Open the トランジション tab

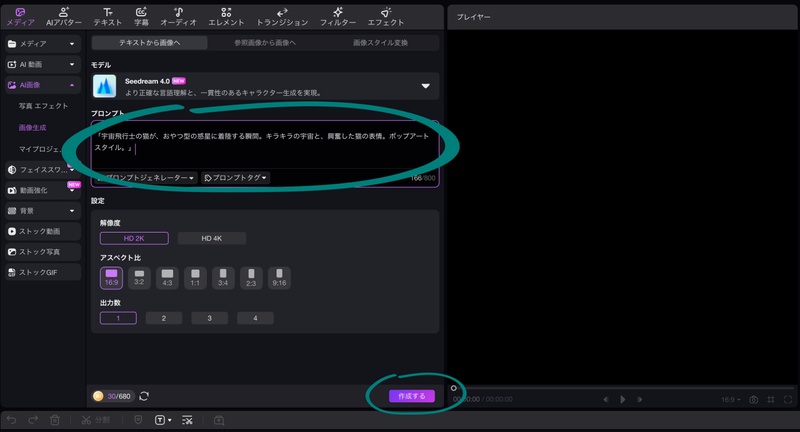(x=282, y=17)
